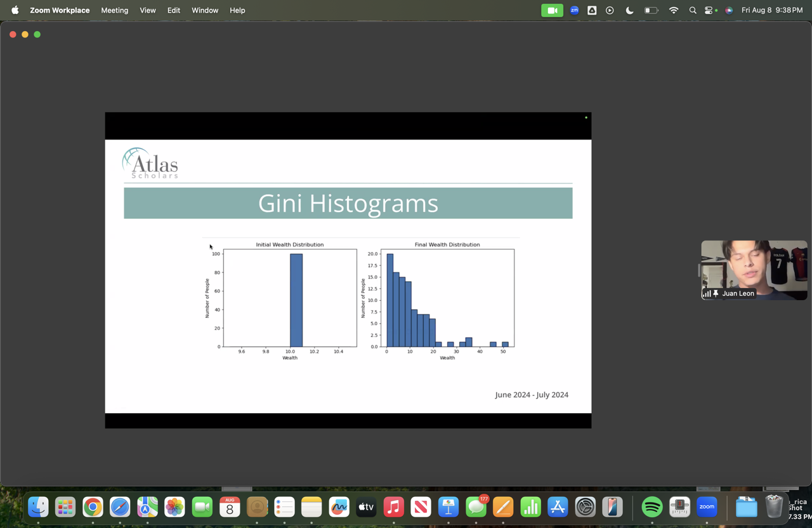Open the View menu
Viewport: 812px width, 528px height.
point(148,10)
